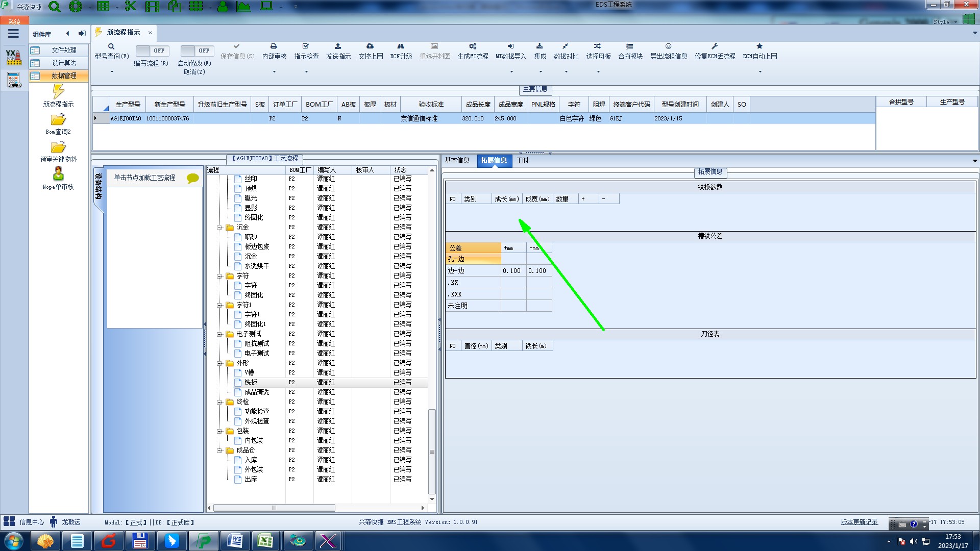Viewport: 980px width, 551px height.
Task: Open the 版本更新记录 link
Action: (859, 522)
